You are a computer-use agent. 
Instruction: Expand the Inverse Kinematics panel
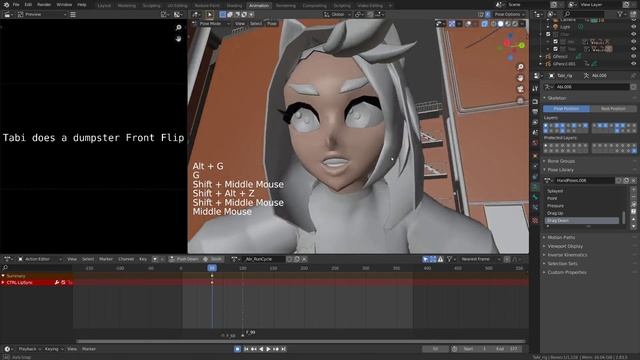click(567, 255)
